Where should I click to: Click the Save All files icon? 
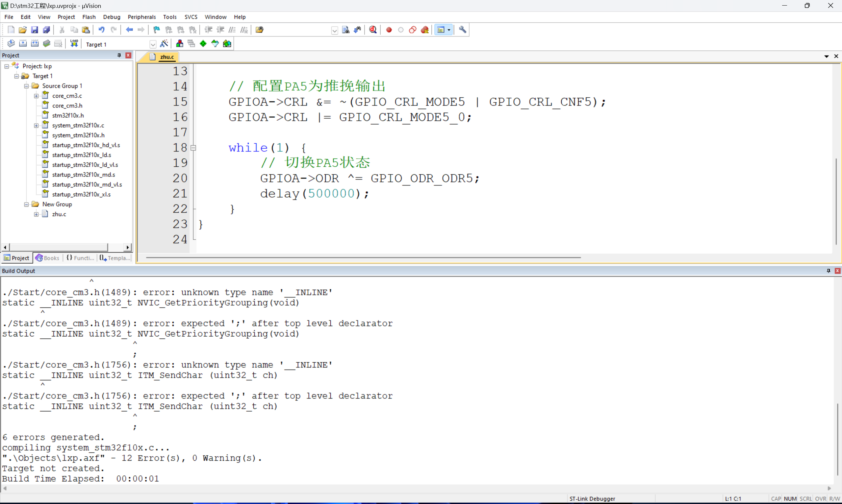pyautogui.click(x=46, y=30)
